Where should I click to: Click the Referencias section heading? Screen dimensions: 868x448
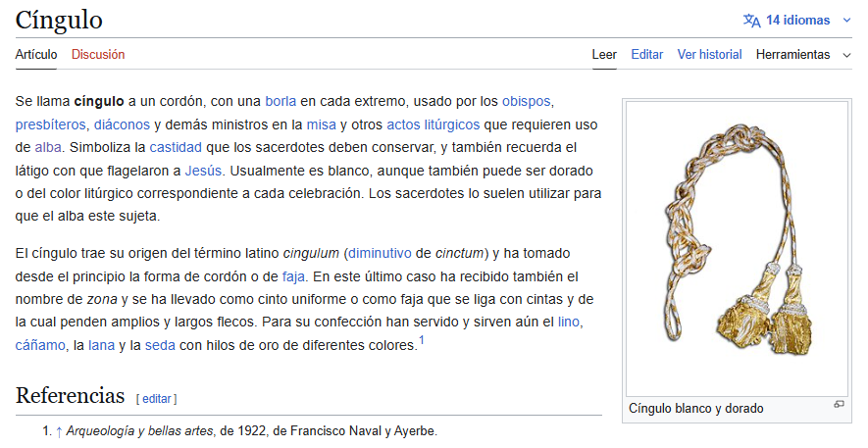71,396
